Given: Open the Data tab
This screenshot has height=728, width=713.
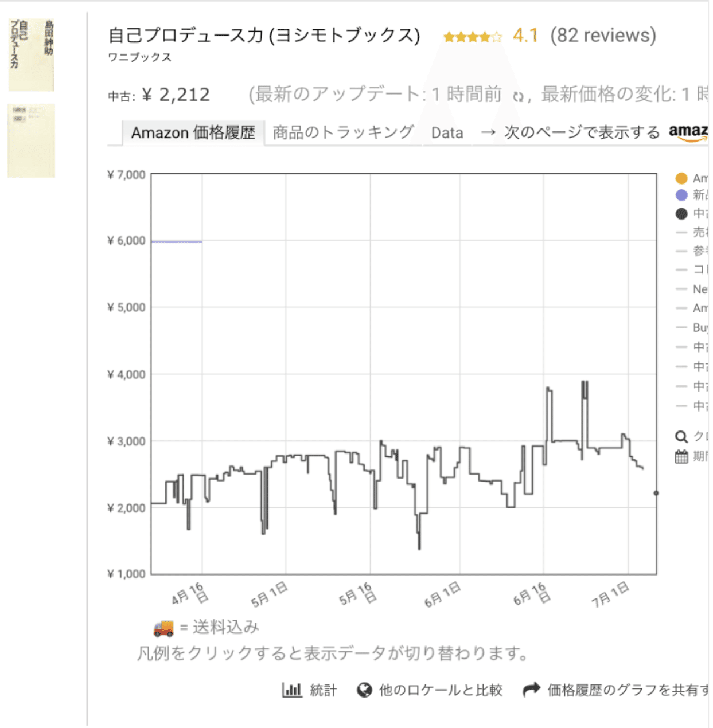Looking at the screenshot, I should coord(447,133).
